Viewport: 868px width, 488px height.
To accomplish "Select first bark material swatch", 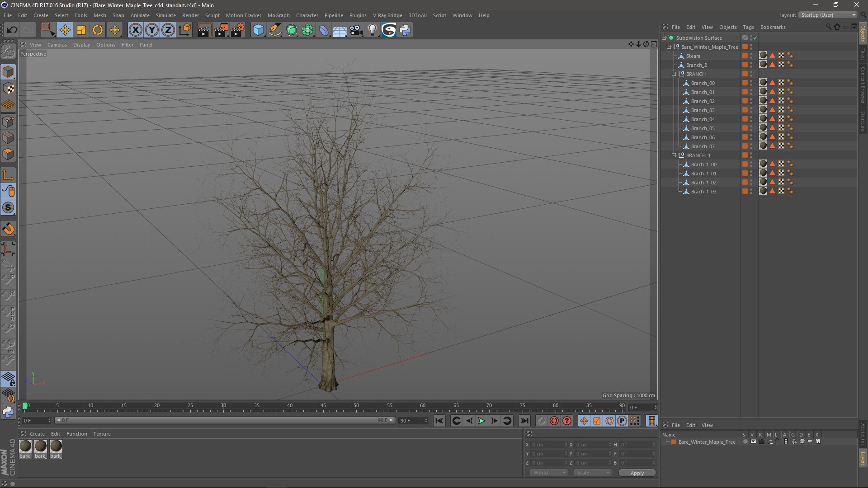I will (25, 446).
